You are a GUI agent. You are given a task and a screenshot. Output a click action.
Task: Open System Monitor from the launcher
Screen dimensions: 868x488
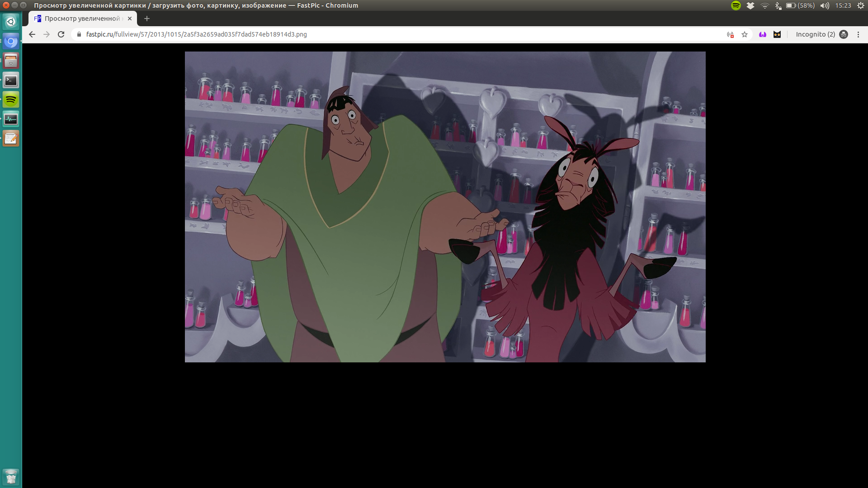11,119
